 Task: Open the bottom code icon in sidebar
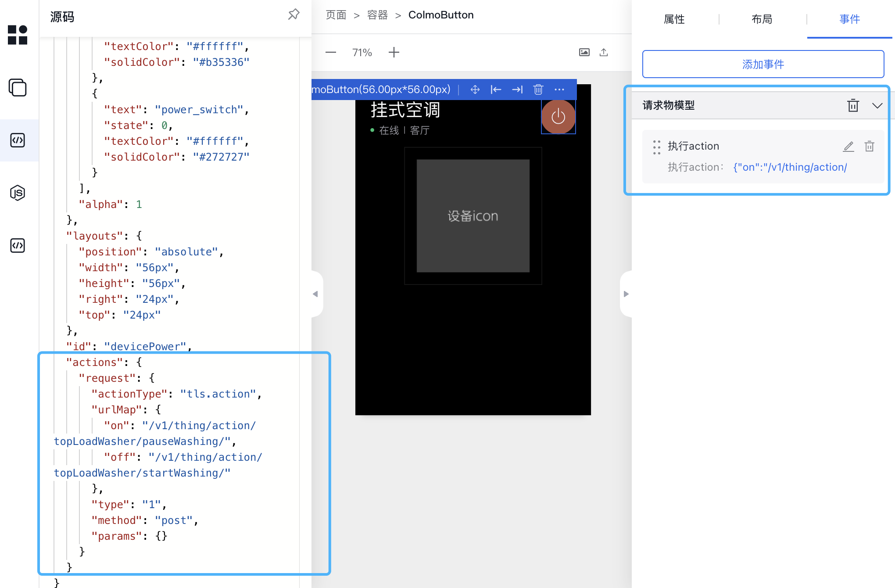coord(18,246)
